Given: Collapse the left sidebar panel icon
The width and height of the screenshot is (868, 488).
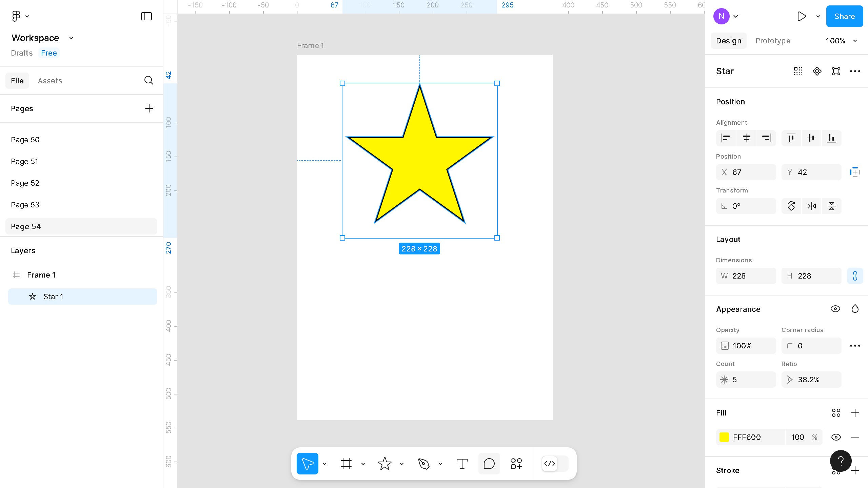Looking at the screenshot, I should [146, 16].
